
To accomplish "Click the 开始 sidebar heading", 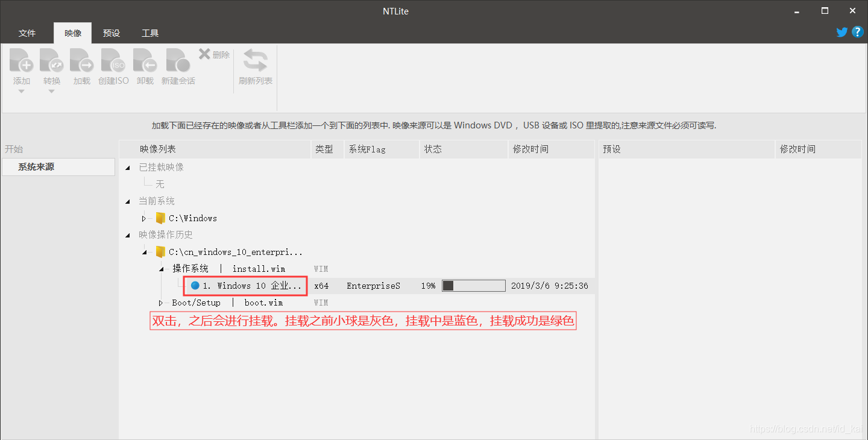I will coord(14,149).
